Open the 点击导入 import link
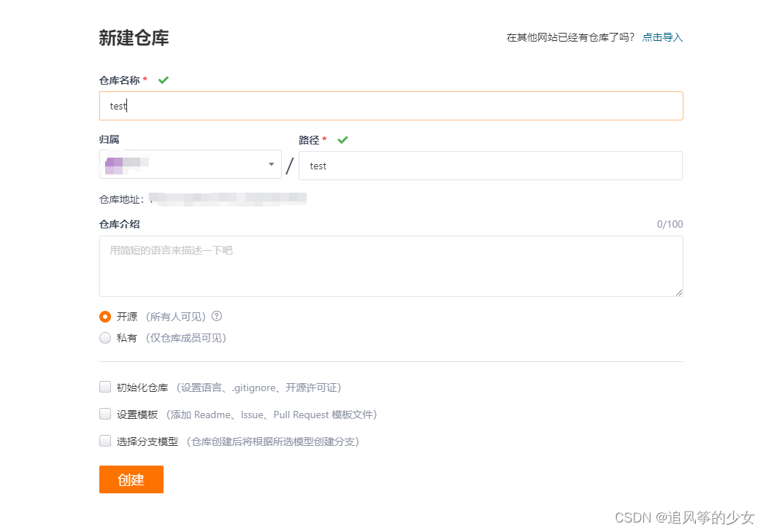Viewport: 766px width, 532px height. (x=662, y=36)
